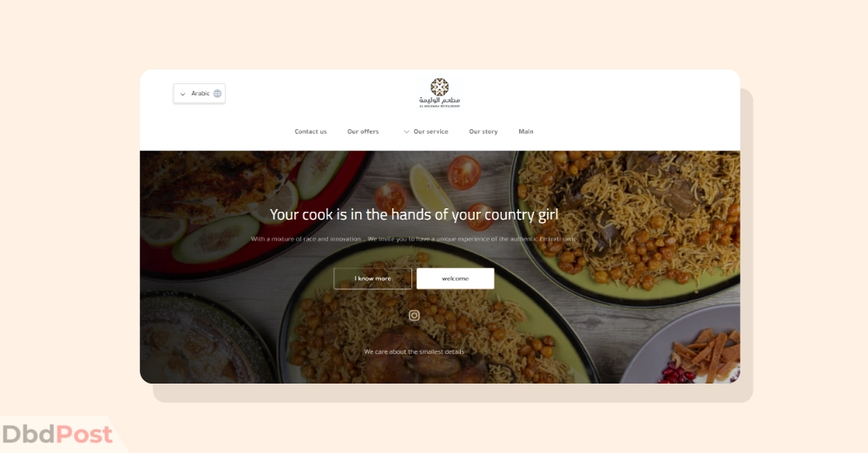Open the Arabic language dropdown
Screen dimensions: 868x453
click(x=200, y=94)
